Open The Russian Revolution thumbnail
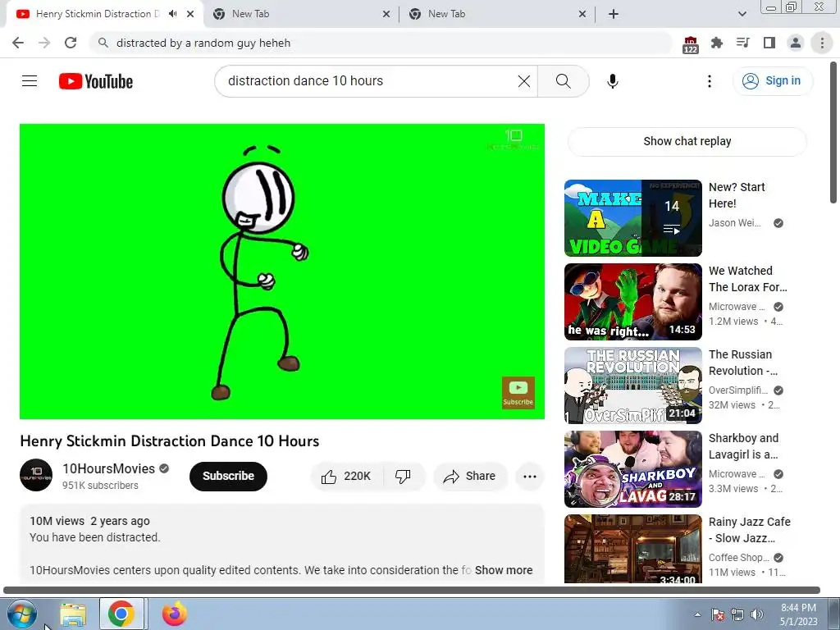The height and width of the screenshot is (630, 840). tap(632, 386)
